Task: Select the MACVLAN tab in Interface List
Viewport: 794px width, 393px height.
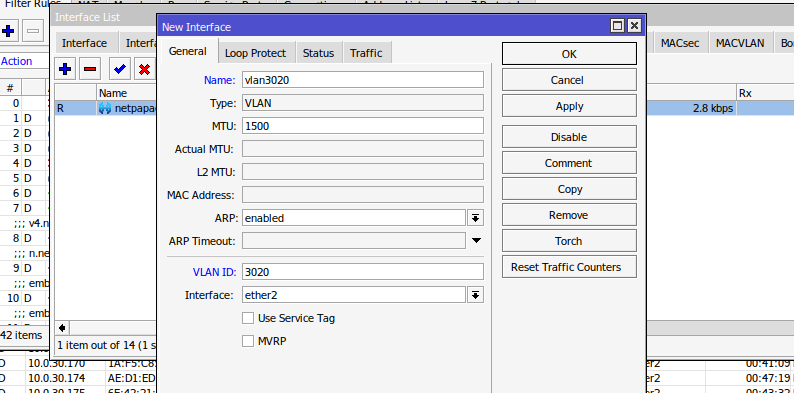Action: click(x=740, y=43)
